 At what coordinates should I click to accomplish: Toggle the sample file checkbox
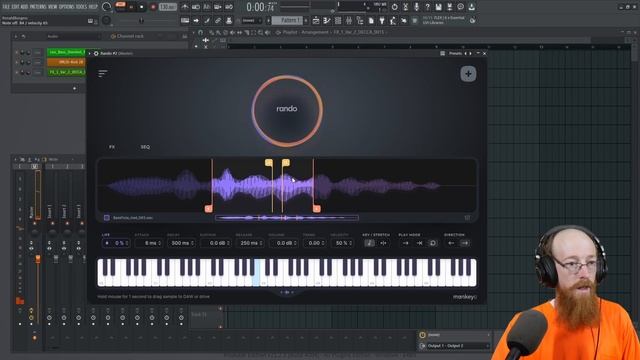point(107,218)
